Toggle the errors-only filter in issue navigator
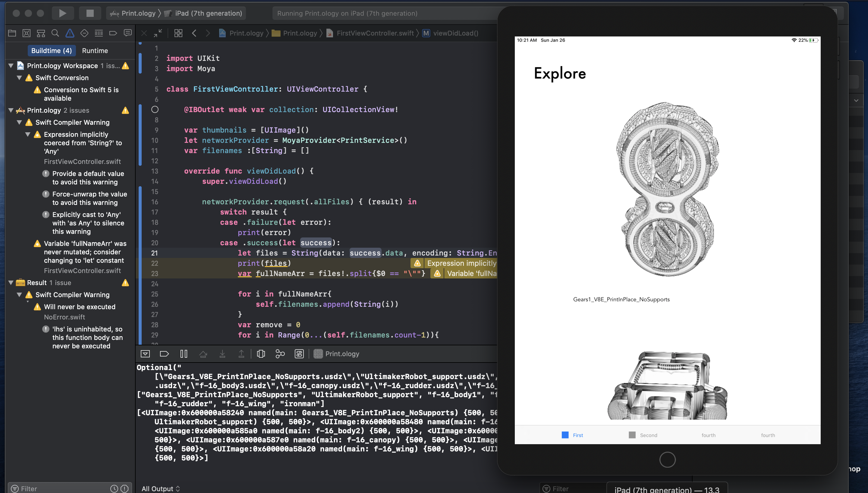Screen dimensions: 868x493 click(x=124, y=488)
